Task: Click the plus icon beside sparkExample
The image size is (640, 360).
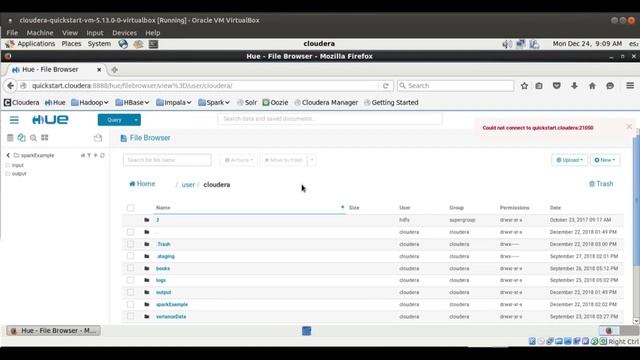Action: pyautogui.click(x=96, y=155)
